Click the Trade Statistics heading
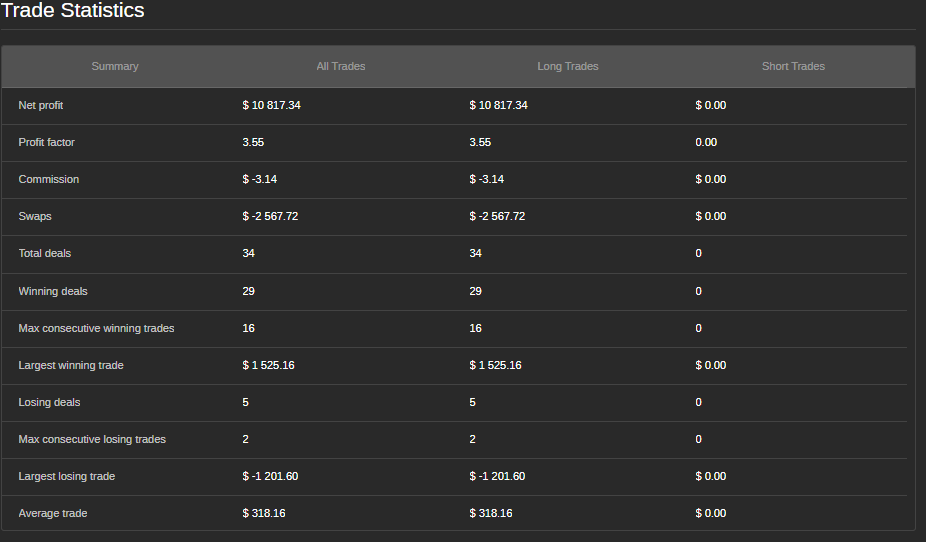This screenshot has width=926, height=542. click(x=73, y=11)
